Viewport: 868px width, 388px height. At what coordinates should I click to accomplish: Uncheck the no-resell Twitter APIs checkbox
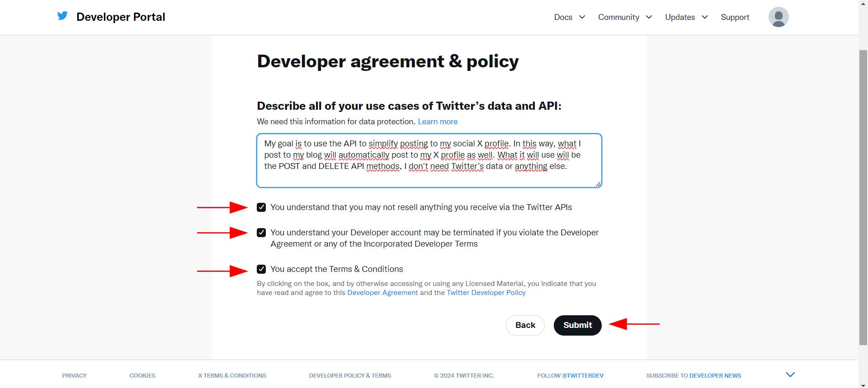(x=261, y=207)
